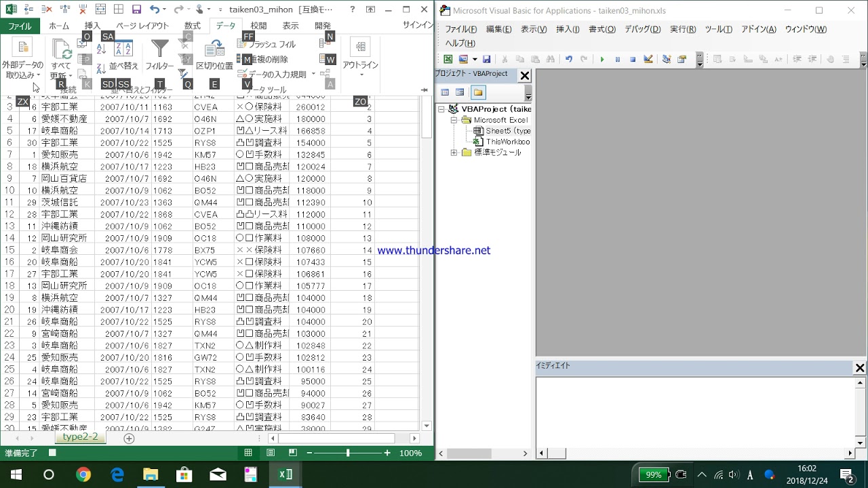Image resolution: width=868 pixels, height=488 pixels.
Task: Toggle folders view in the Project explorer
Action: (x=478, y=92)
